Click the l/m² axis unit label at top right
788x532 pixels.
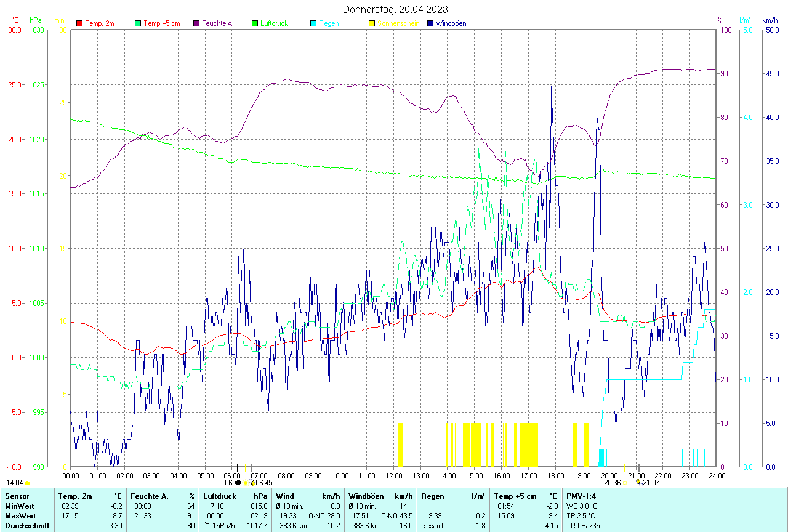click(x=745, y=20)
